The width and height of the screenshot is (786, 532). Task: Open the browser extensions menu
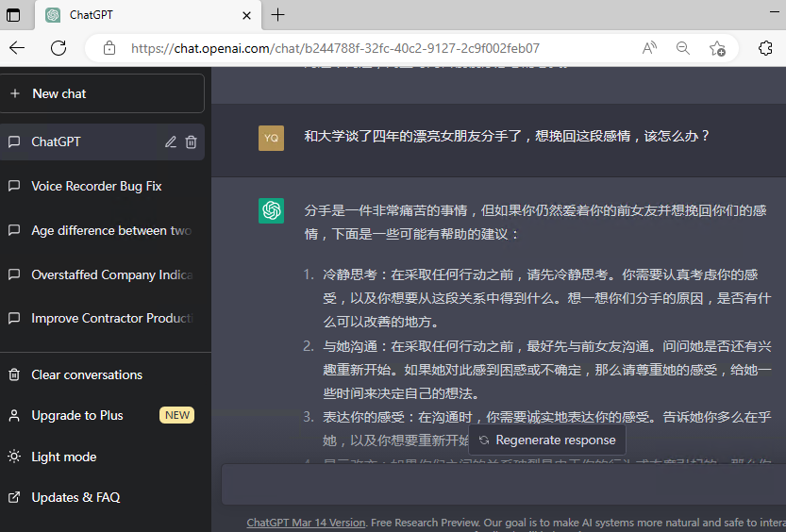coord(765,48)
